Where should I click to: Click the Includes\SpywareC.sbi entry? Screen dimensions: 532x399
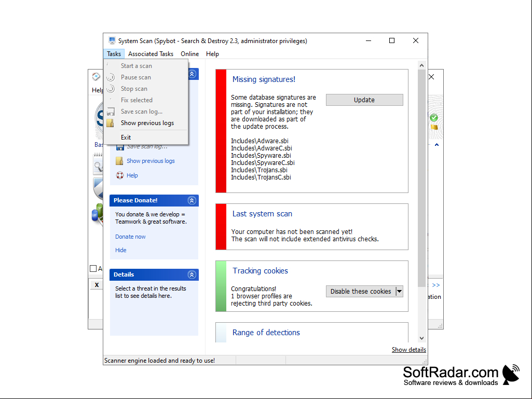click(263, 163)
